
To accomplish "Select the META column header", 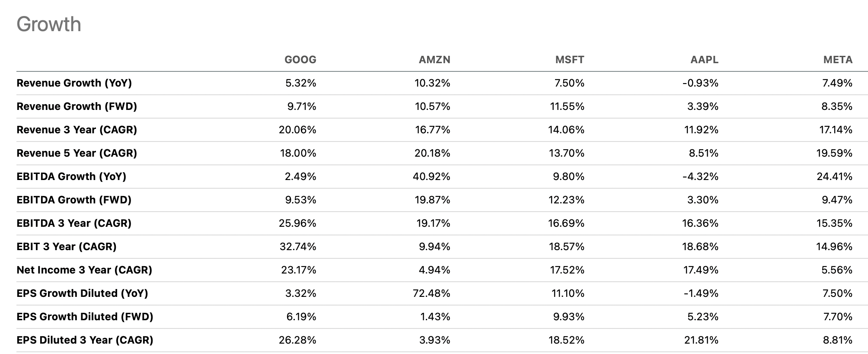I will [x=837, y=60].
